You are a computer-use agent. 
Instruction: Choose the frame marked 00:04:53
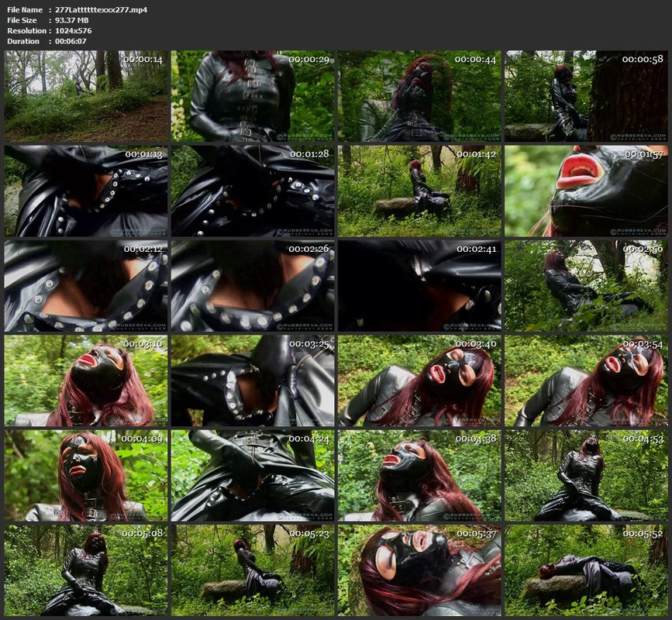coord(586,476)
